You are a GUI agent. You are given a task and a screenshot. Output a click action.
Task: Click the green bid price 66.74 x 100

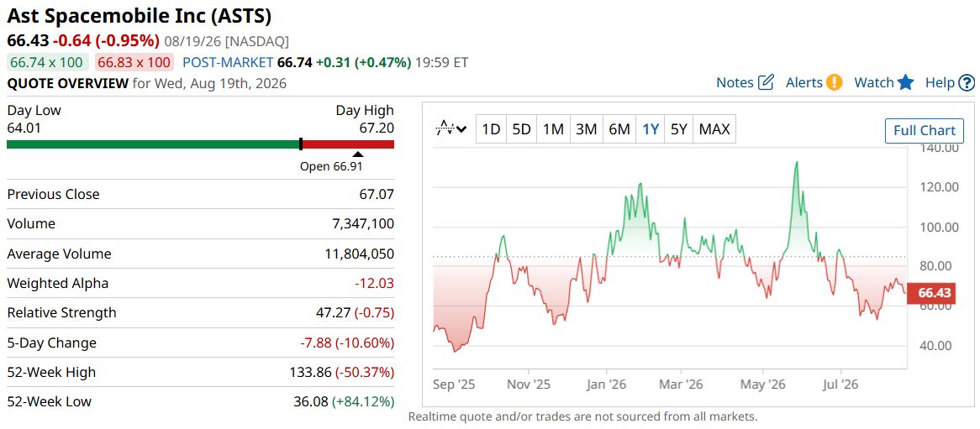pyautogui.click(x=45, y=62)
